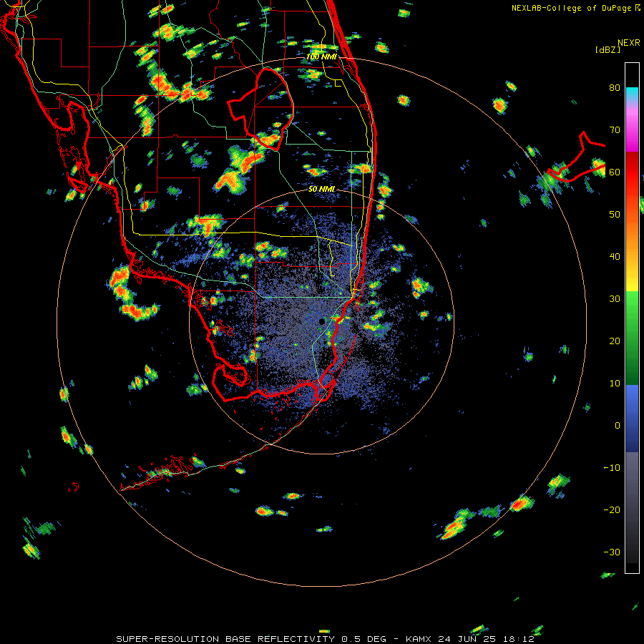Click the -30 dBZ scale value
The width and height of the screenshot is (644, 644).
pos(612,552)
